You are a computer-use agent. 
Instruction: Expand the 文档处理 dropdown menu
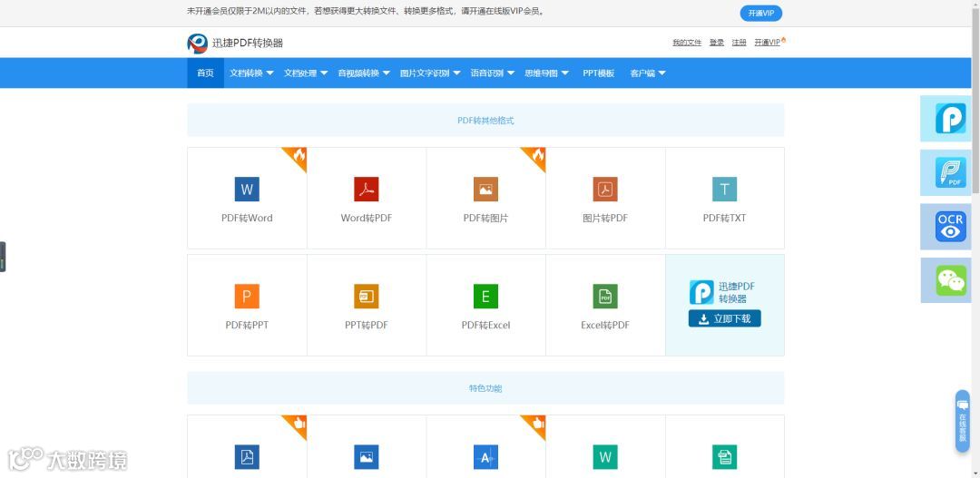pos(306,73)
